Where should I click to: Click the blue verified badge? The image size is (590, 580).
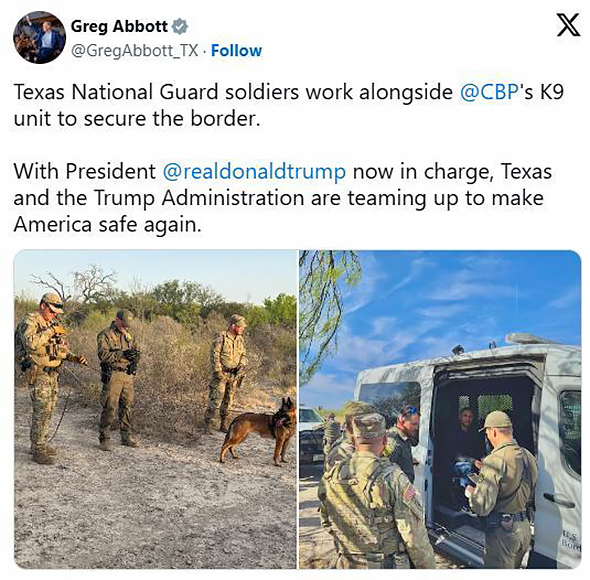point(179,26)
